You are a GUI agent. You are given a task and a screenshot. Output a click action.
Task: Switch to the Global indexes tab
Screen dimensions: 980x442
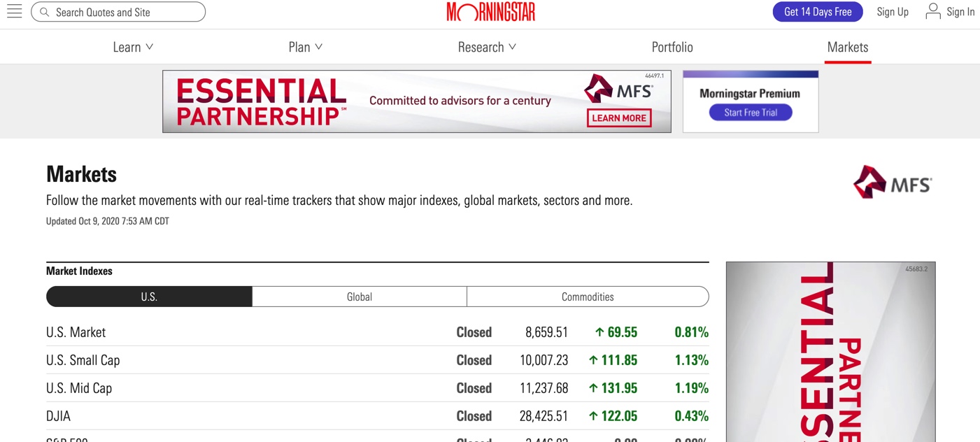click(360, 297)
